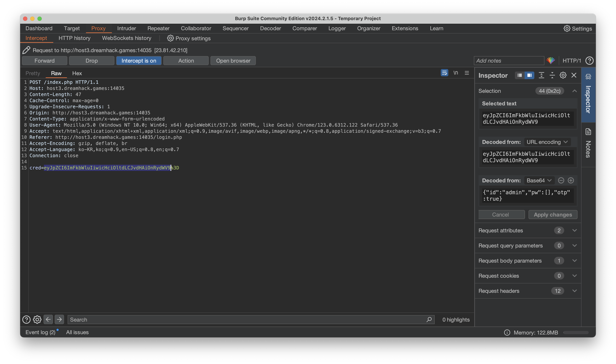Open the Base64 decoding dropdown
The image size is (616, 364).
pos(539,181)
